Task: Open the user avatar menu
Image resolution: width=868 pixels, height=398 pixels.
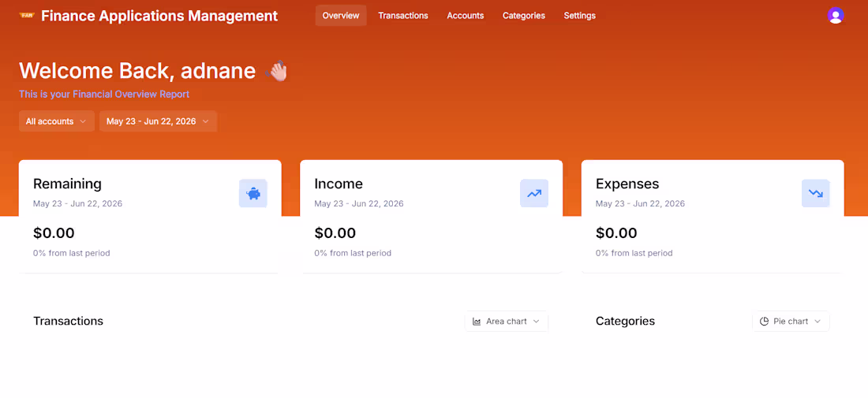Action: pyautogui.click(x=836, y=16)
